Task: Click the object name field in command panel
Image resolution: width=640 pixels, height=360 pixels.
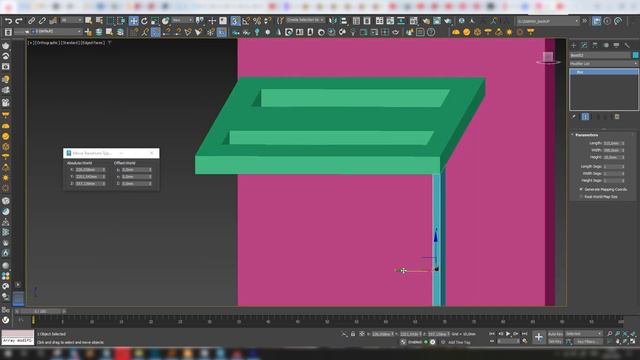Action: 600,55
